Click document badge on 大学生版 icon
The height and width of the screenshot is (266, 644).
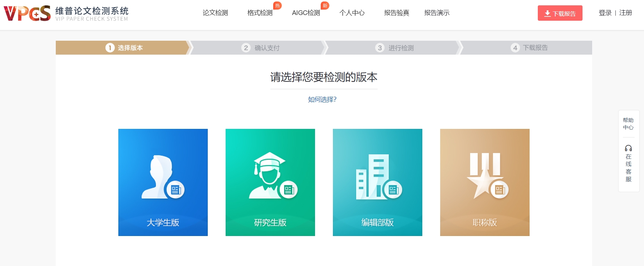(x=176, y=190)
